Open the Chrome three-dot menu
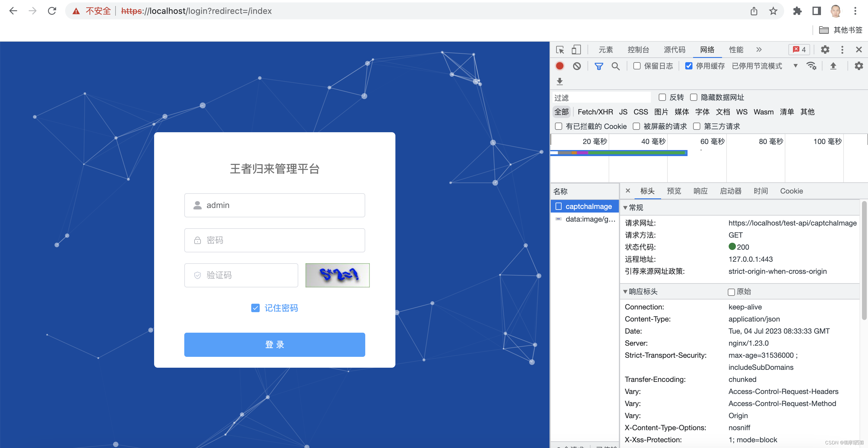868x448 pixels. [x=855, y=11]
